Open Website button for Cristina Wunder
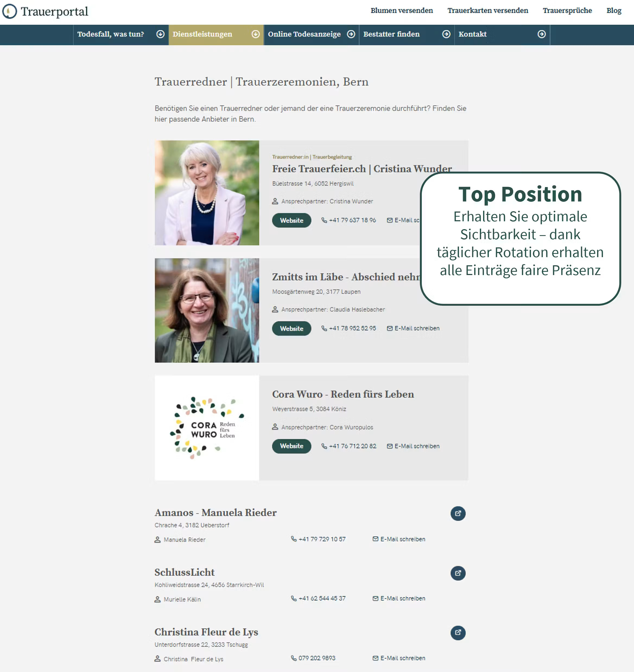This screenshot has width=634, height=672. pyautogui.click(x=292, y=220)
